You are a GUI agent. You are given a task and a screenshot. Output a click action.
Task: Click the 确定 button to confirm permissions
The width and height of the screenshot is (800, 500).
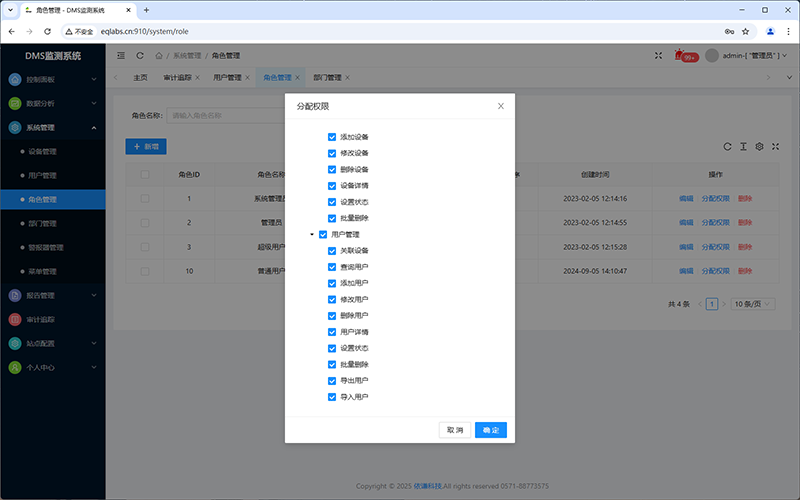(491, 430)
